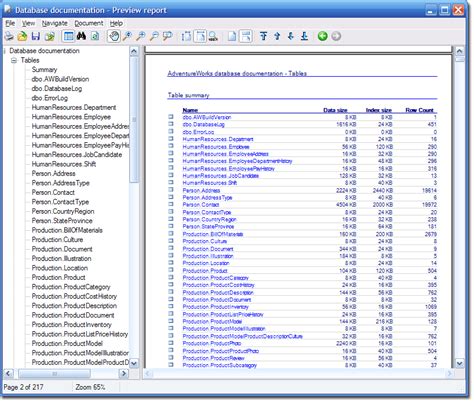The width and height of the screenshot is (474, 402).
Task: Click the Open folder toolbar icon
Action: [22, 36]
